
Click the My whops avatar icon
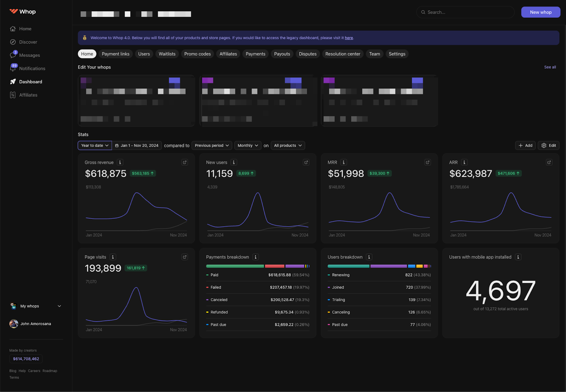tap(13, 306)
